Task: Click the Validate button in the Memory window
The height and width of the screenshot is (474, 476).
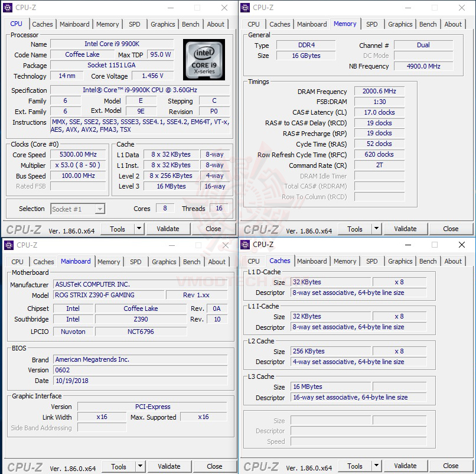Action: [406, 229]
